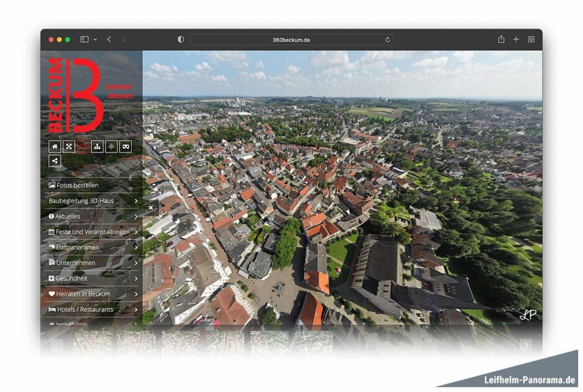583x392 pixels.
Task: Toggle the gyroscope crosshair control
Action: click(x=111, y=147)
